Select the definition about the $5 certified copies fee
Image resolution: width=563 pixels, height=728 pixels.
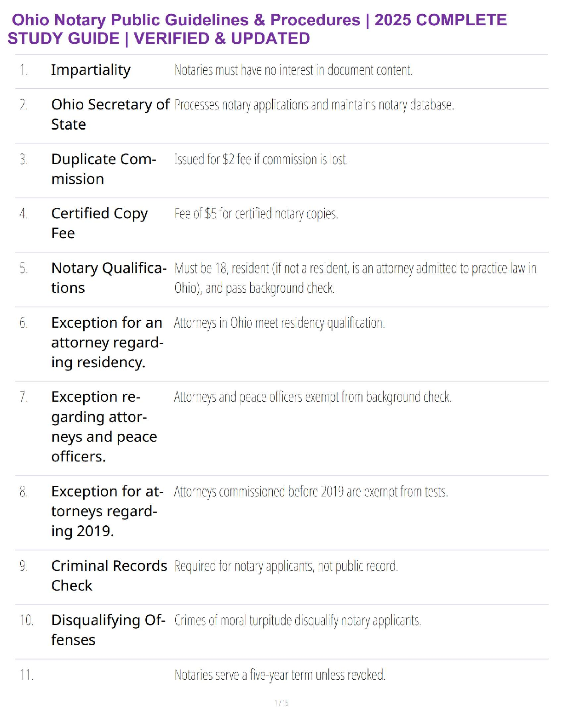[x=256, y=214]
